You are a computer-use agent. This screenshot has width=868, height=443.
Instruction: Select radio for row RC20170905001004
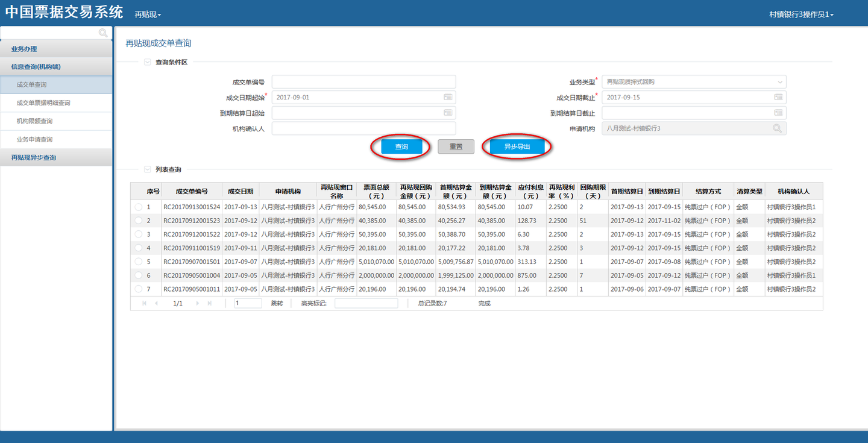pyautogui.click(x=139, y=275)
